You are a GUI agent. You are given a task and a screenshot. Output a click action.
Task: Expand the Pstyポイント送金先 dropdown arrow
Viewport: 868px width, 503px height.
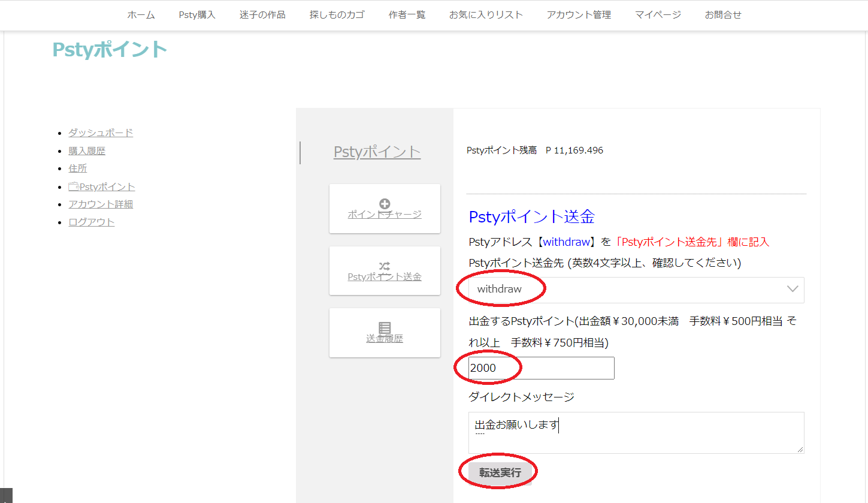[793, 289]
